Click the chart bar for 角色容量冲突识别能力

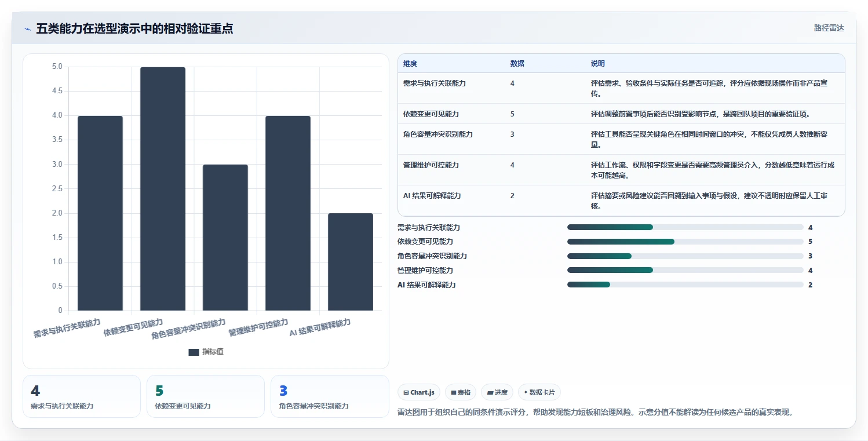coord(225,238)
